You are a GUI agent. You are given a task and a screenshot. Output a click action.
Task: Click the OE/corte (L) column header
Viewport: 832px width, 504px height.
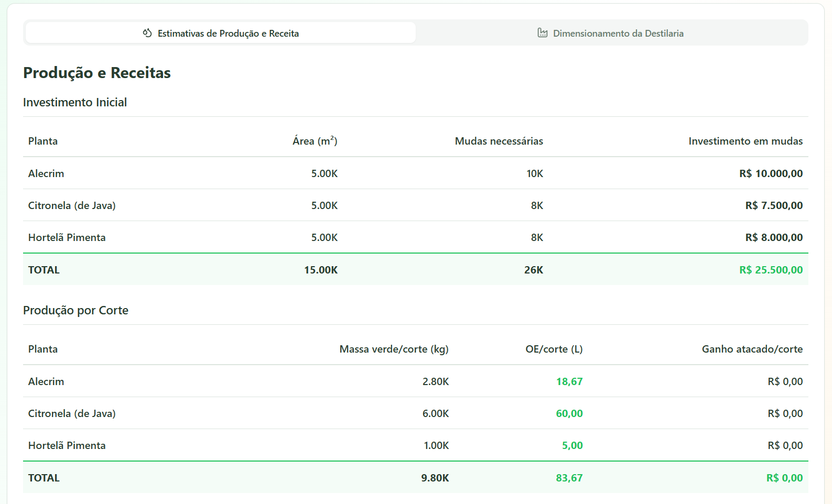(x=554, y=349)
